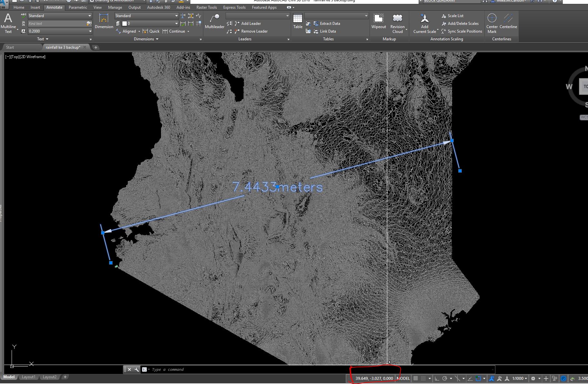Image resolution: width=588 pixels, height=384 pixels.
Task: Switch to the Parametric ribbon tab
Action: pos(77,7)
